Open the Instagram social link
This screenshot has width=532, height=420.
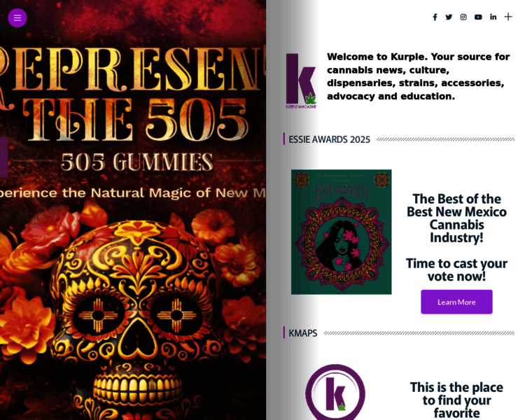pos(463,17)
